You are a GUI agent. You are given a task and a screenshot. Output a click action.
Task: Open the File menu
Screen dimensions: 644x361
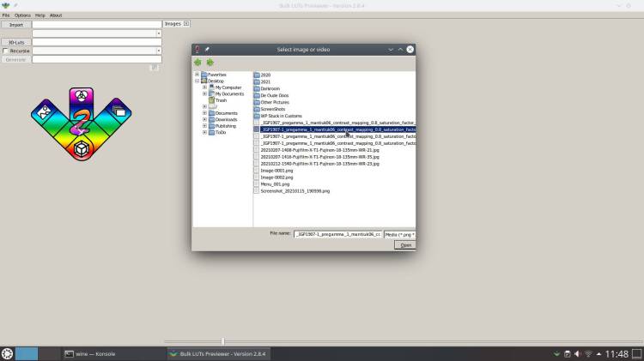6,15
